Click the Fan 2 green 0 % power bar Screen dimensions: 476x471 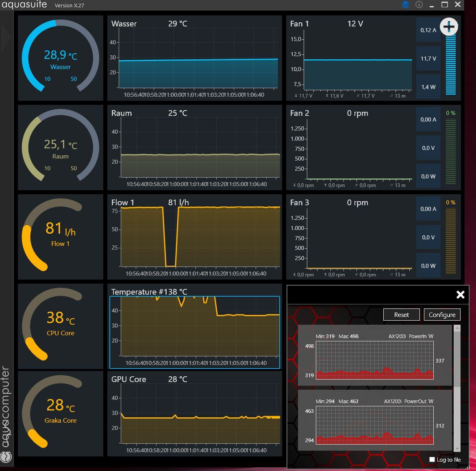click(451, 151)
